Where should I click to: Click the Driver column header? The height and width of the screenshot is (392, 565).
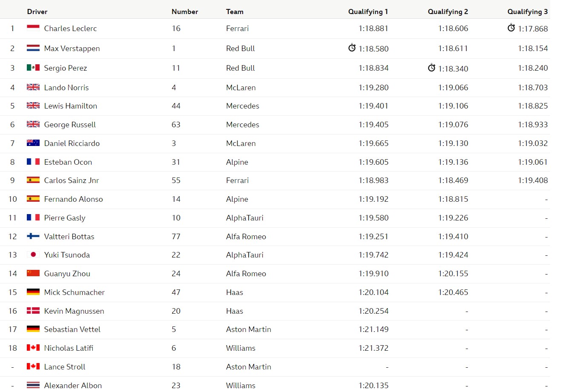point(37,11)
